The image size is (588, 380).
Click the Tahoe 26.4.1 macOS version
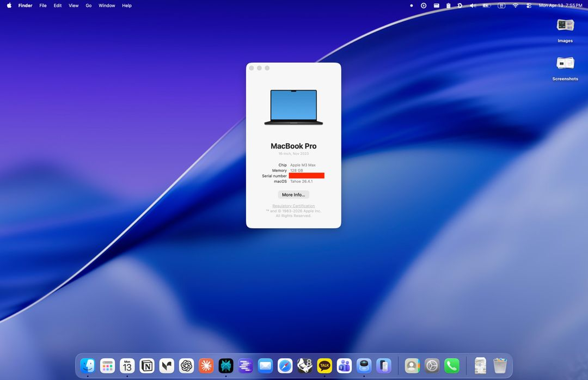pyautogui.click(x=301, y=181)
